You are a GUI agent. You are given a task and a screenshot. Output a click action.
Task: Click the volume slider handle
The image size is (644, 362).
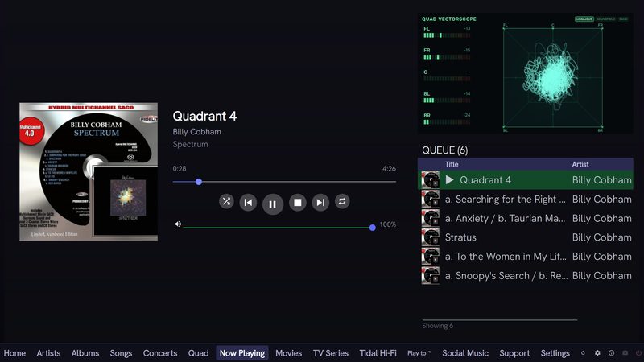coord(373,228)
